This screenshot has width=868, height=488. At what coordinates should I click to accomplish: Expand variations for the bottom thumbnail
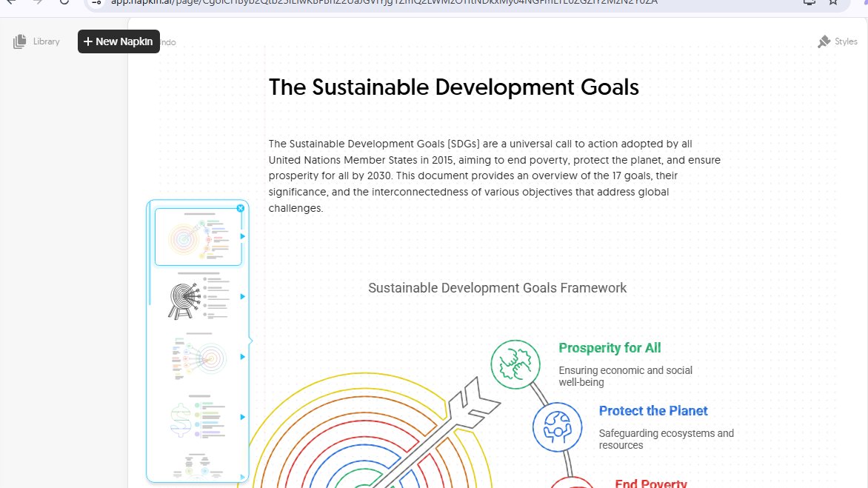pyautogui.click(x=242, y=477)
